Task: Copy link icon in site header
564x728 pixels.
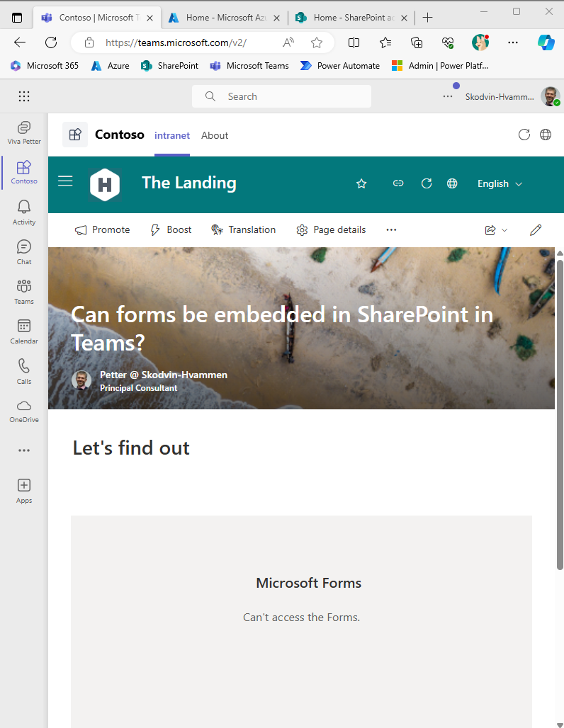Action: pos(398,183)
